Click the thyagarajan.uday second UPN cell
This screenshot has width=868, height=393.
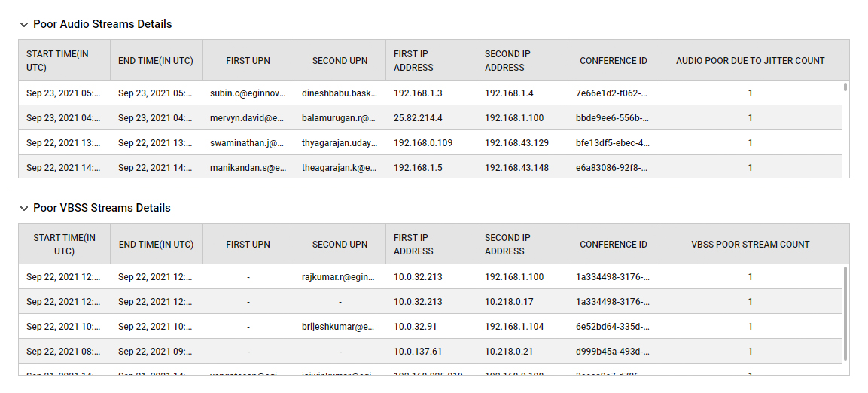340,143
